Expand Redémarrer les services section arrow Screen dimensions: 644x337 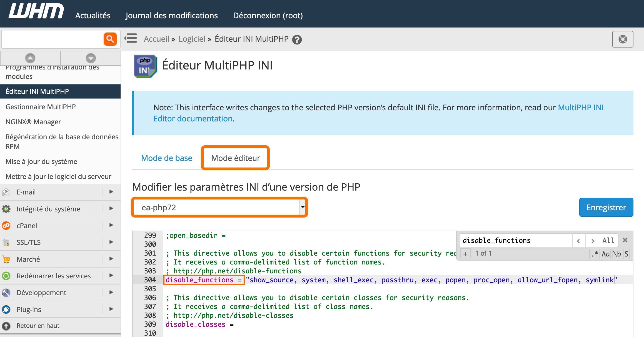[x=111, y=275]
